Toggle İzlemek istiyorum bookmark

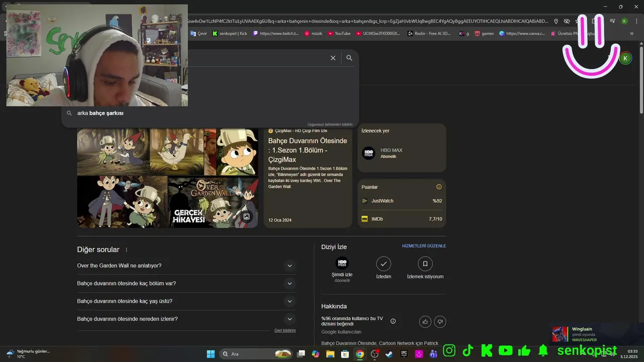pos(425,263)
